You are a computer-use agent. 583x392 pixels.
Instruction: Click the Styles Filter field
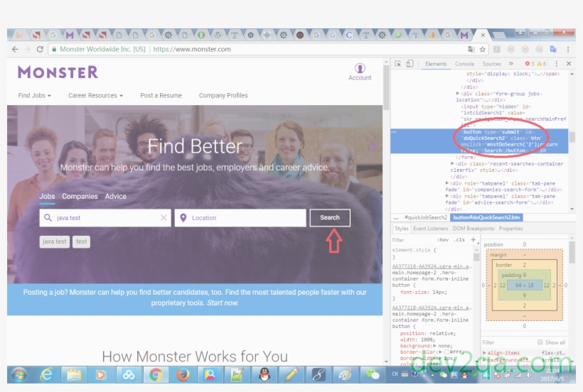[x=412, y=240]
